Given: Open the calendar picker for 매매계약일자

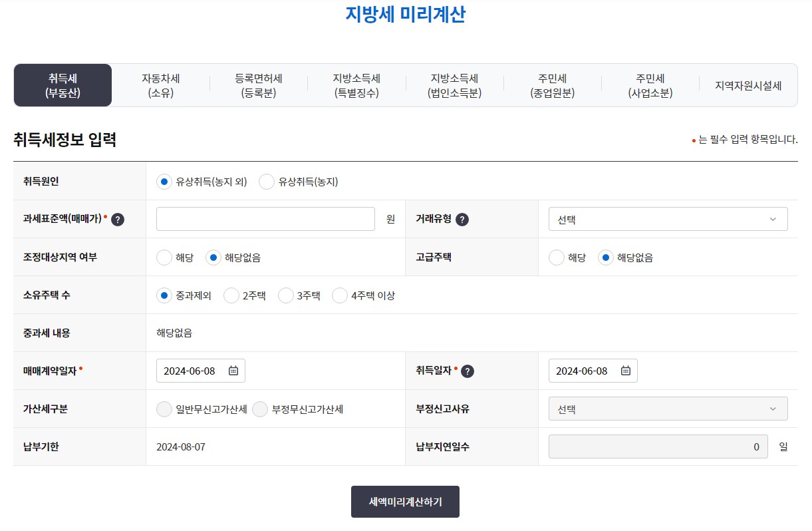Looking at the screenshot, I should [231, 371].
